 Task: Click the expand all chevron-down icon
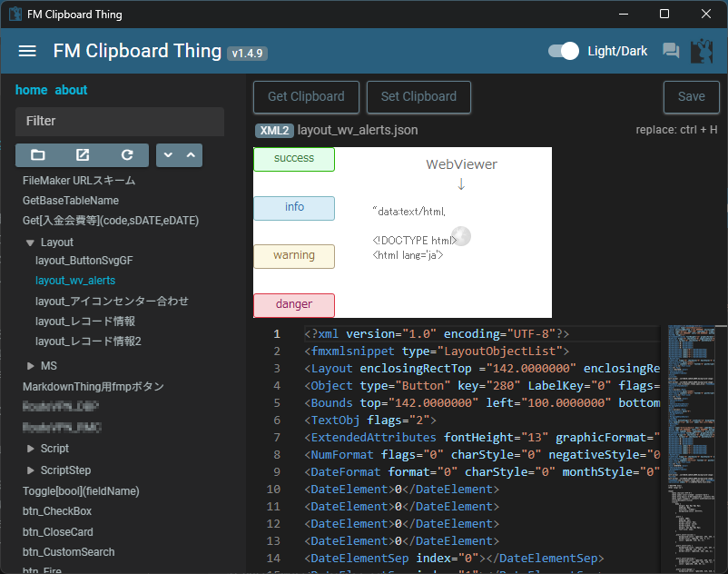click(x=168, y=155)
